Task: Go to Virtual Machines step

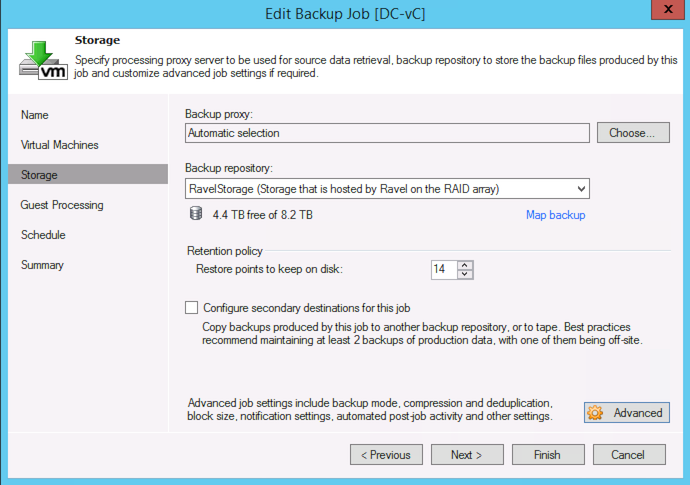Action: [60, 145]
